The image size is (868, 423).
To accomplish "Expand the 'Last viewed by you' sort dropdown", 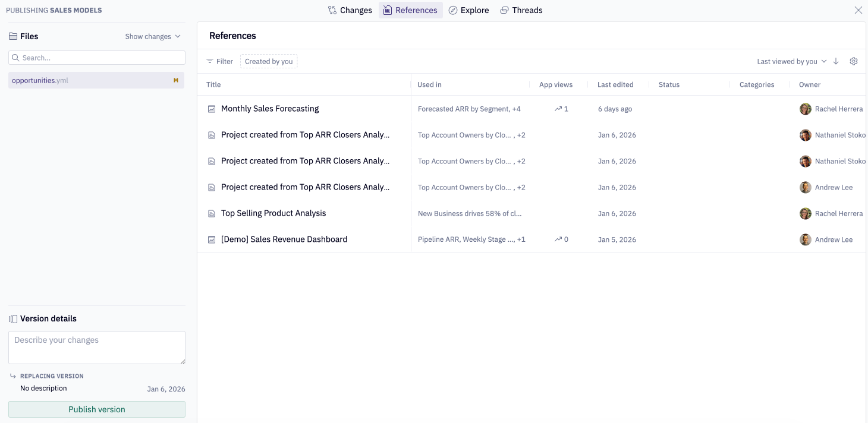I will click(x=791, y=61).
